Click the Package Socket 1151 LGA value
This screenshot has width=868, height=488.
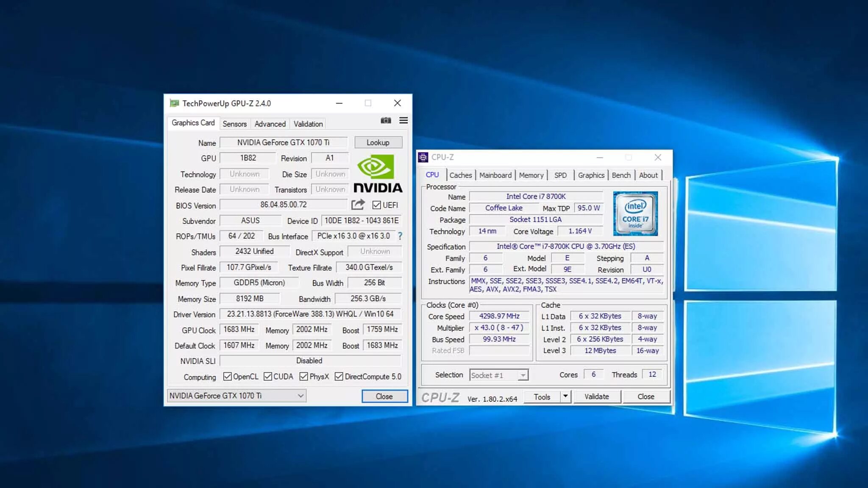[536, 219]
